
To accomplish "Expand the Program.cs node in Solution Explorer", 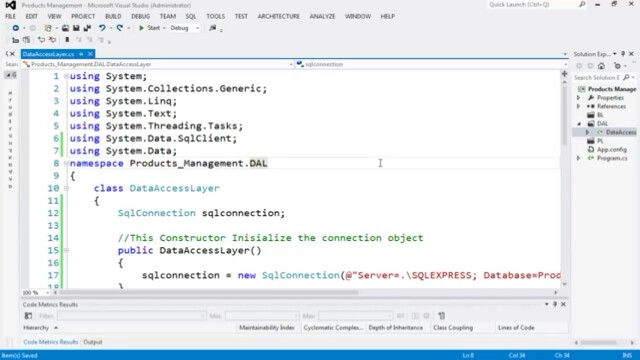I will tap(578, 158).
